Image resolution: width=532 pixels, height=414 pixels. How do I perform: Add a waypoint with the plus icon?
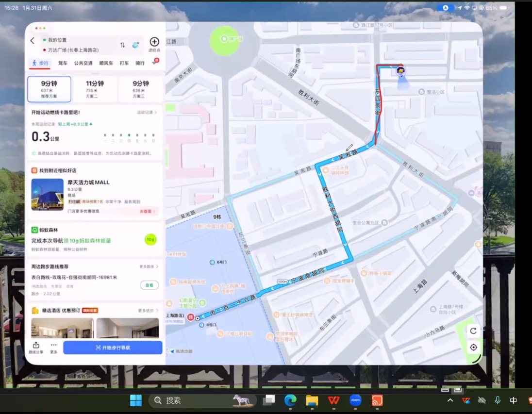154,42
